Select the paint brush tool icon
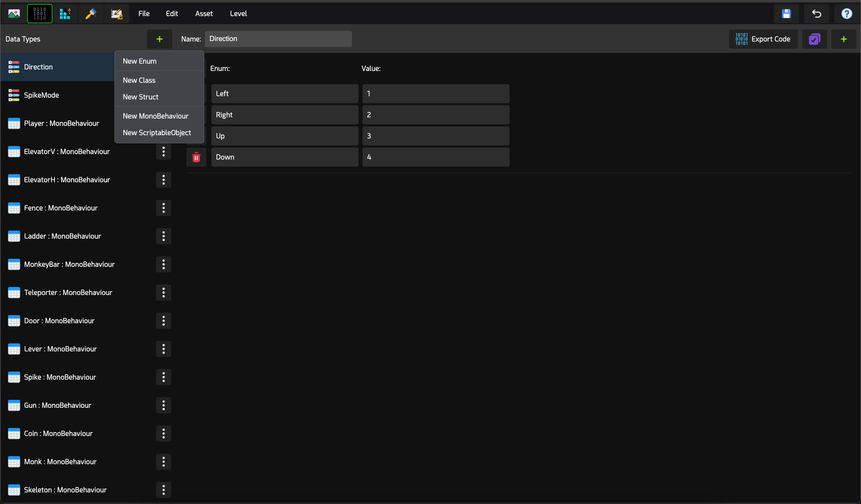Image resolution: width=861 pixels, height=504 pixels. 91,14
